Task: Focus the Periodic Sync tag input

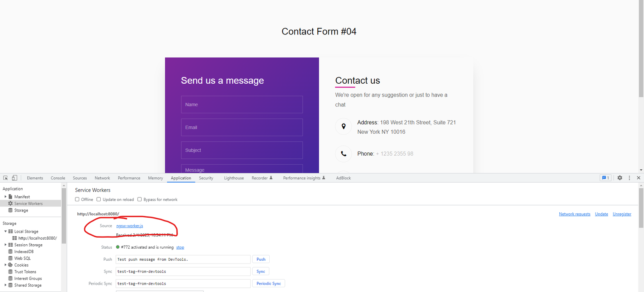Action: click(x=183, y=283)
